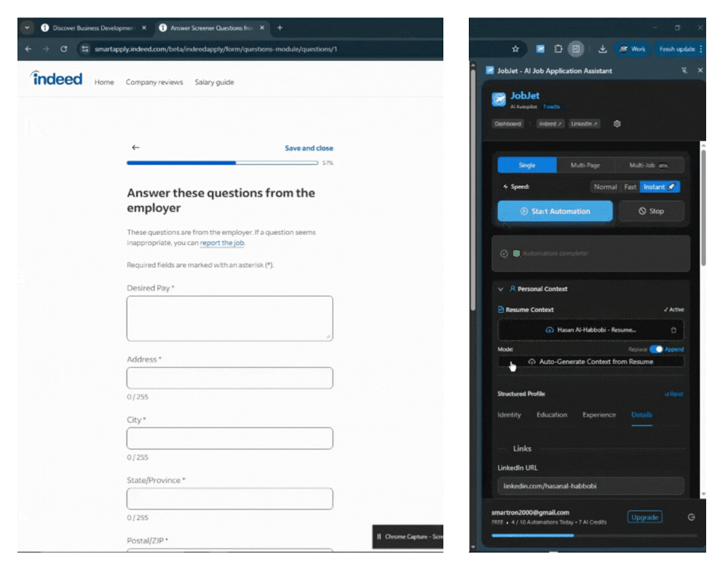Screen dimensions: 728x582
Task: Open JobJet settings gear icon
Action: click(617, 124)
